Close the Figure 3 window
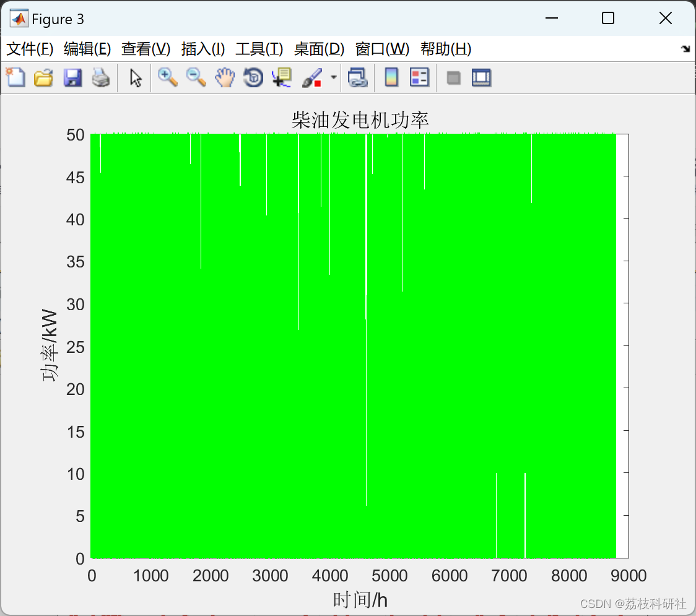 [x=666, y=18]
